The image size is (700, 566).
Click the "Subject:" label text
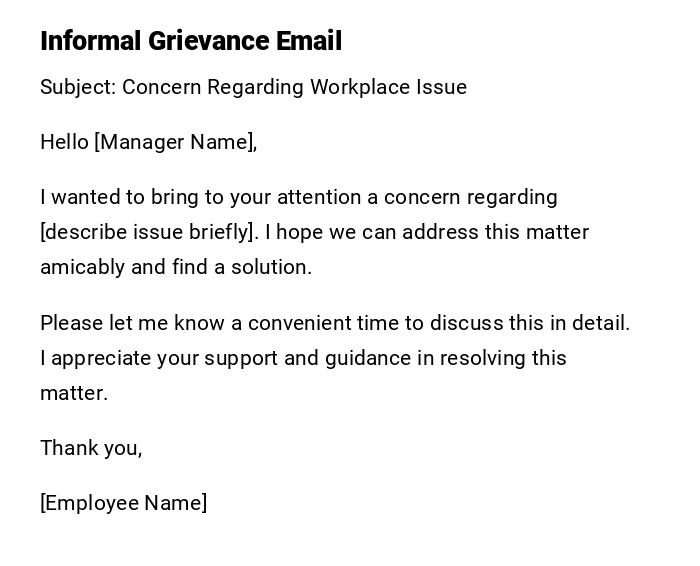pos(78,87)
